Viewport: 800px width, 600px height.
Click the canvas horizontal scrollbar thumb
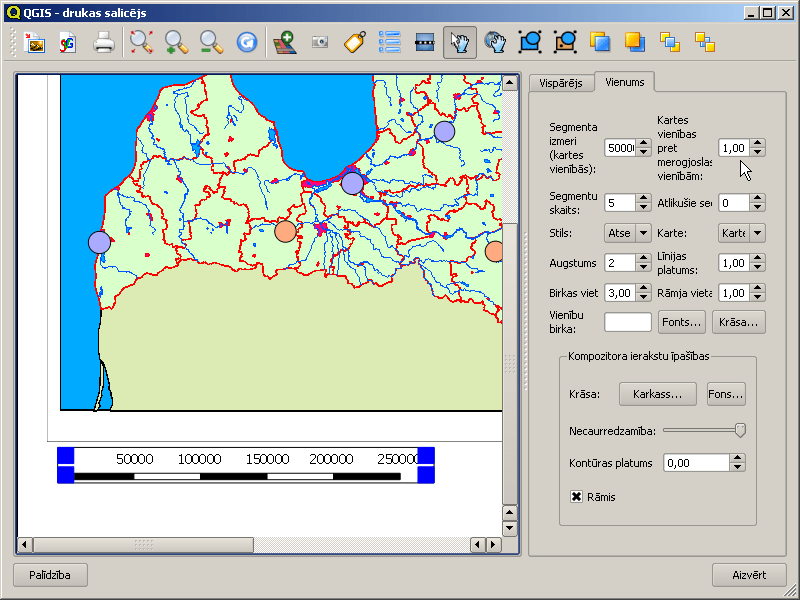click(143, 545)
